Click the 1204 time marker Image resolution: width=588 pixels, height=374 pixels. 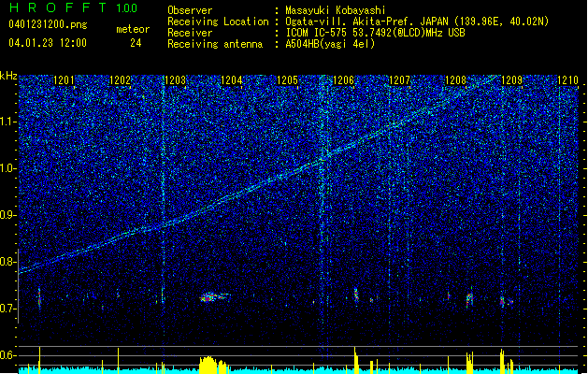pyautogui.click(x=232, y=80)
